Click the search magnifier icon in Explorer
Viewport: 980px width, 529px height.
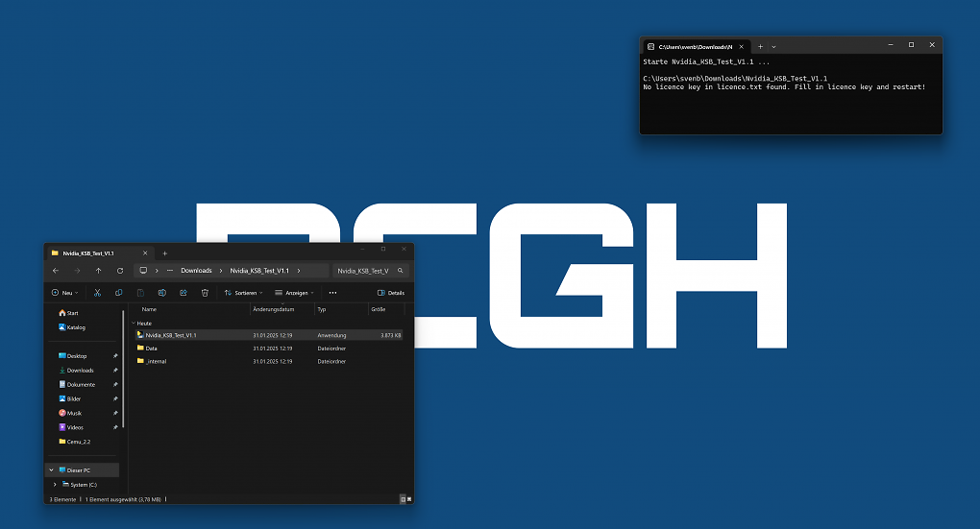pos(401,271)
